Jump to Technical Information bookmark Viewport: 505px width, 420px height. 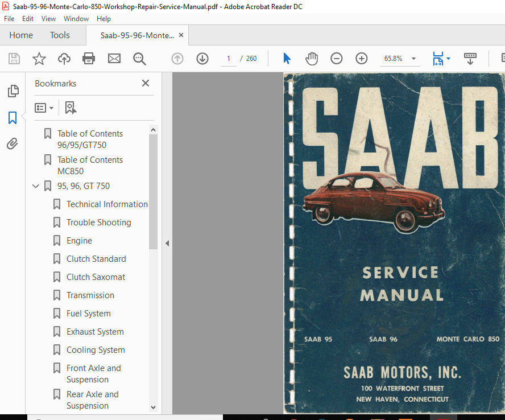tap(107, 204)
